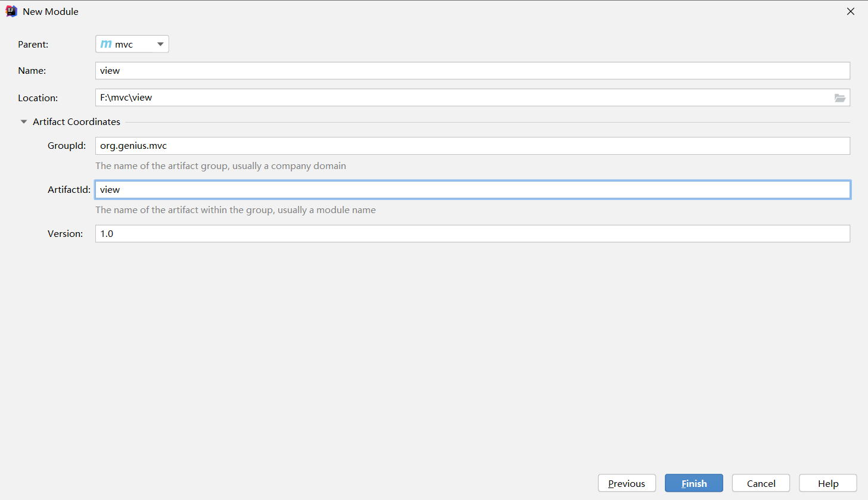Click the GroupId input field
This screenshot has width=868, height=500.
[x=472, y=146]
